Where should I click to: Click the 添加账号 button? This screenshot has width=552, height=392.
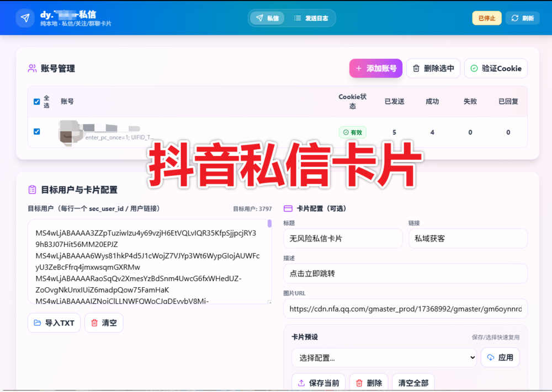pyautogui.click(x=375, y=68)
